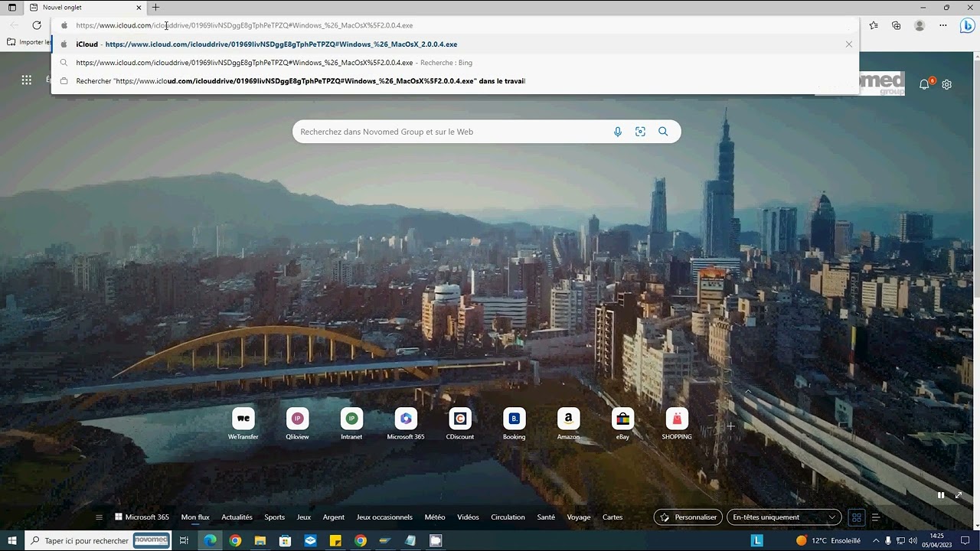Click the visual image search icon

pos(640,132)
